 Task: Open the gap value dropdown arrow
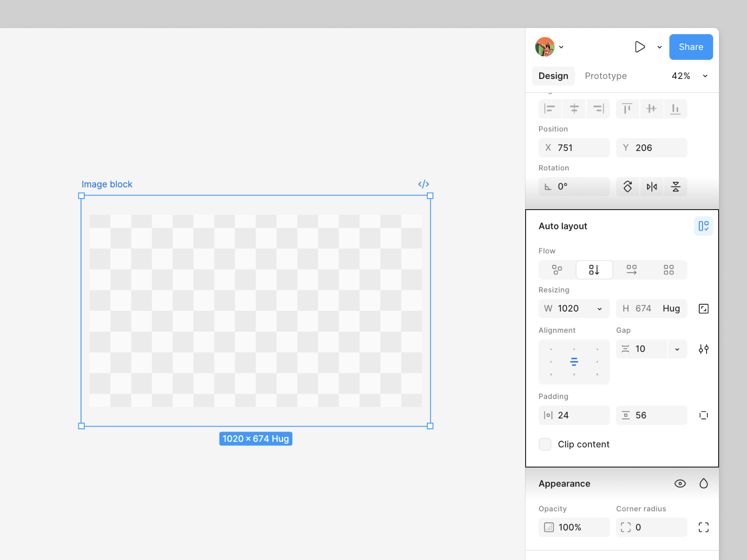click(677, 349)
